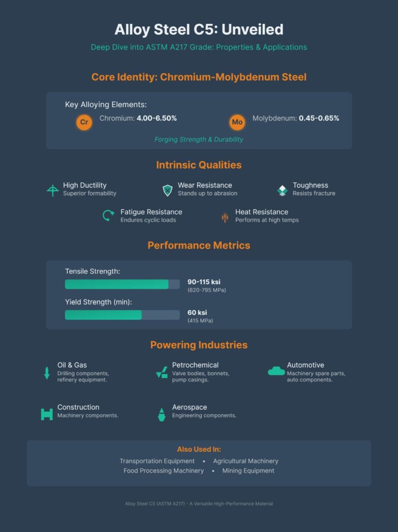Click the Food Processing Machinery text

click(163, 471)
